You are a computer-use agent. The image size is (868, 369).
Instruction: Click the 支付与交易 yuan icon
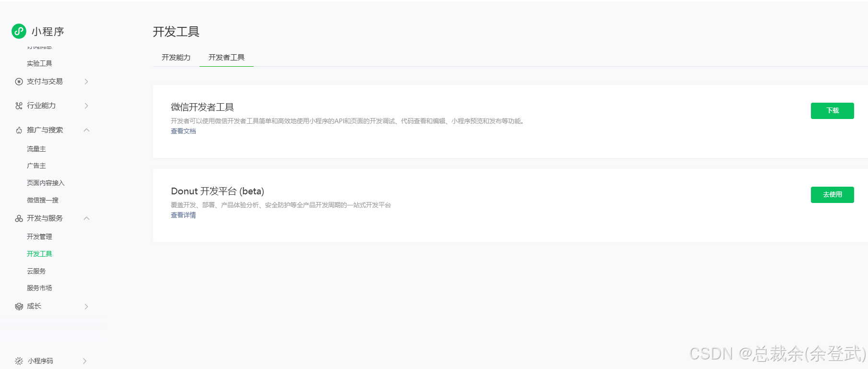pos(19,82)
